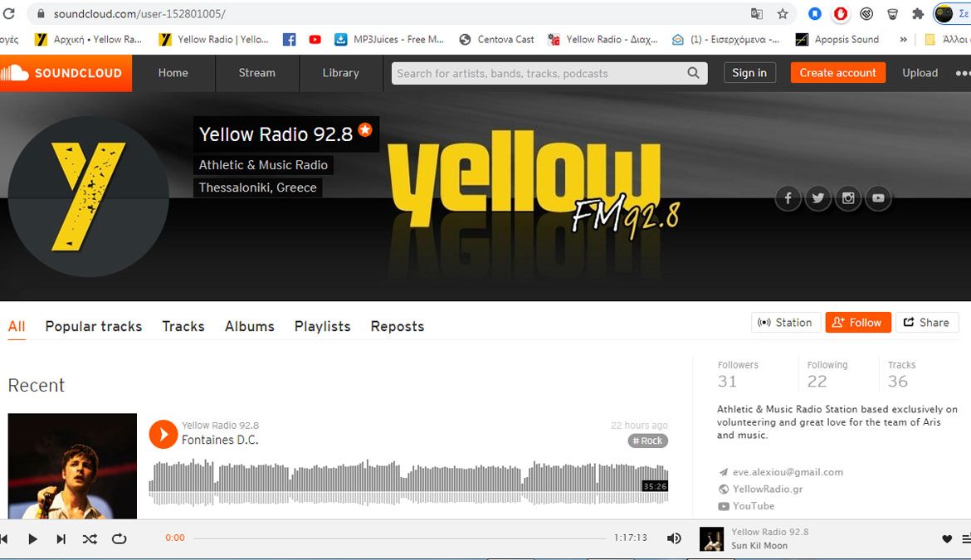
Task: Follow Yellow Radio 92.8
Action: coord(858,323)
